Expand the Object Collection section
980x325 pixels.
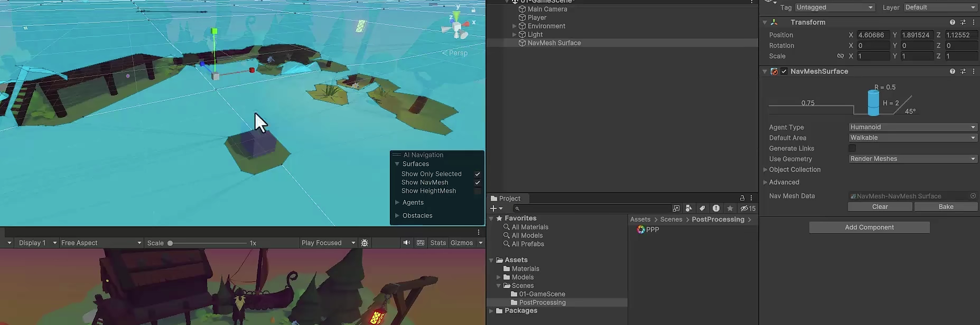(765, 169)
